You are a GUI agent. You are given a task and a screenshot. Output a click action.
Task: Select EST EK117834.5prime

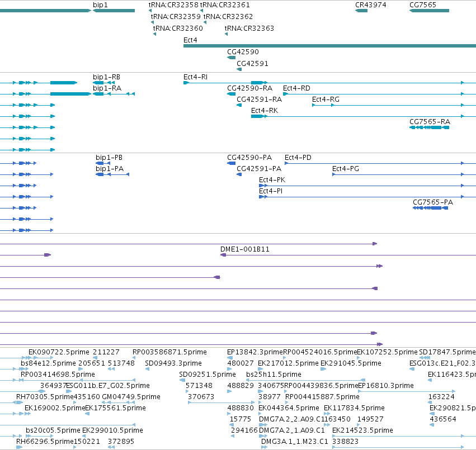pos(354,408)
